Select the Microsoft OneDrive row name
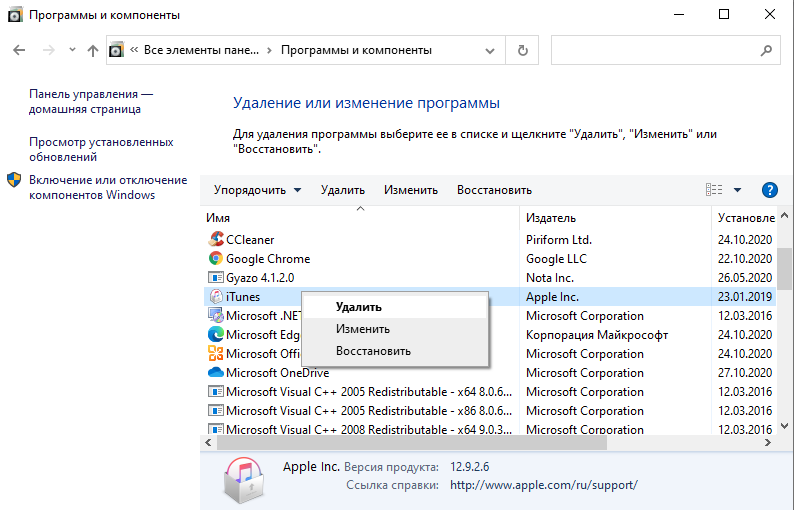794x510 pixels. pos(277,373)
